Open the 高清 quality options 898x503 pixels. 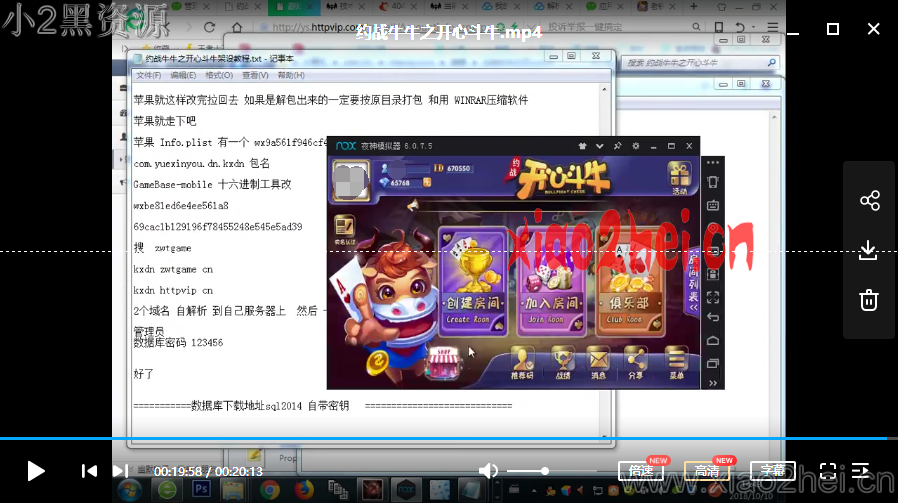point(707,471)
